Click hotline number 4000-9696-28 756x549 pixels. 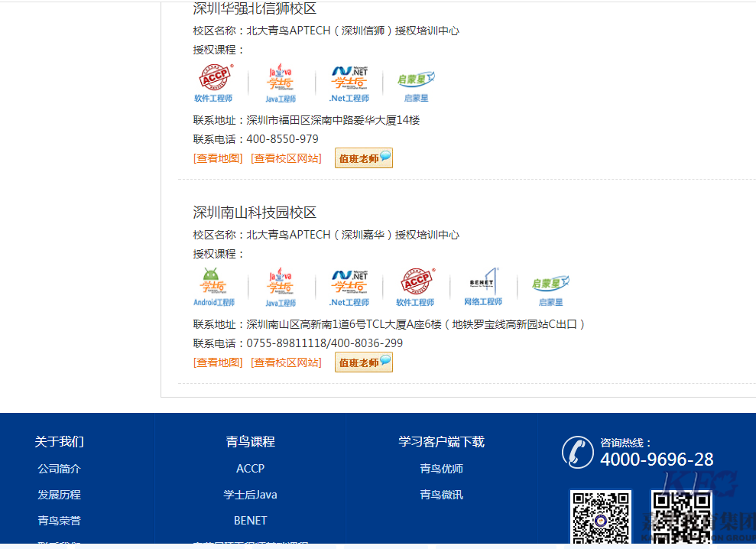pos(657,460)
